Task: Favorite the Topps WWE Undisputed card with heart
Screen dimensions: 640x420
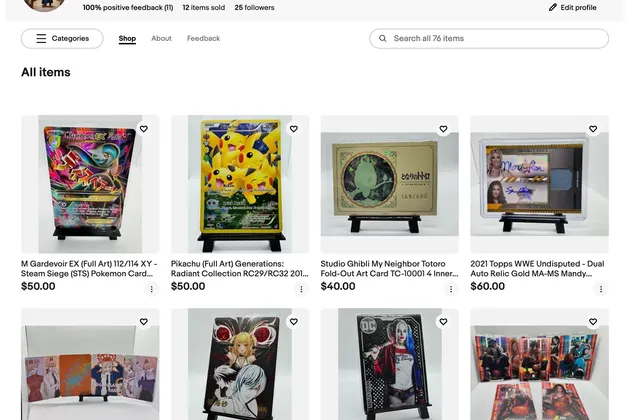Action: click(x=593, y=129)
